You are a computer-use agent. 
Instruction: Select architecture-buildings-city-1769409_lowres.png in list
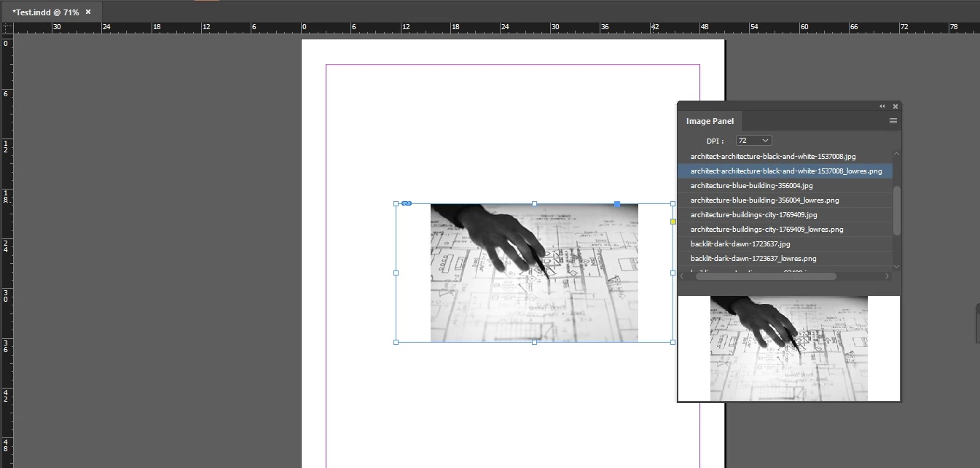[x=785, y=229]
